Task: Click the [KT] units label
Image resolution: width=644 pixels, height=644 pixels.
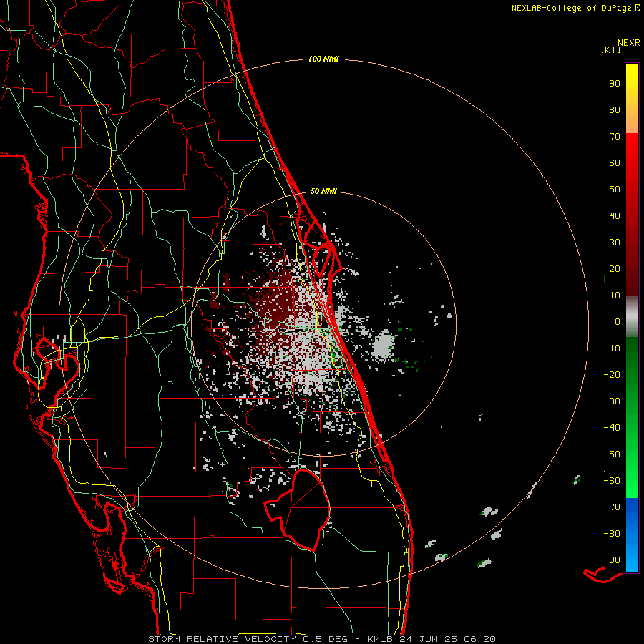Action: point(610,49)
